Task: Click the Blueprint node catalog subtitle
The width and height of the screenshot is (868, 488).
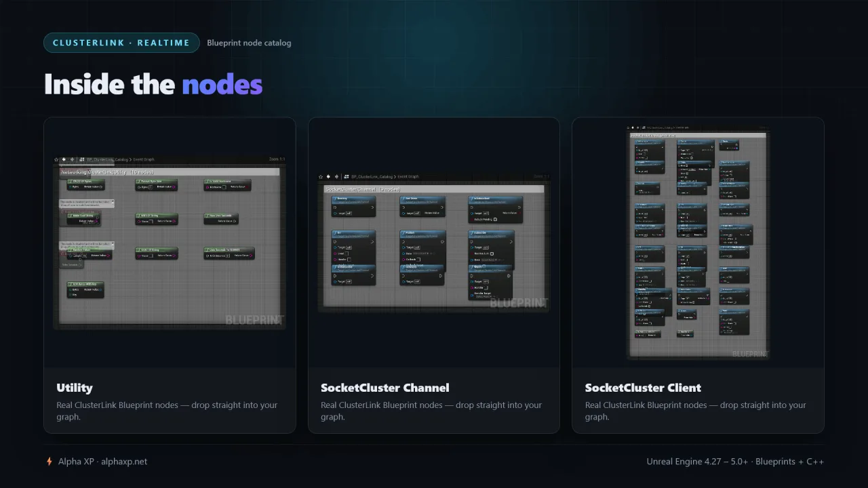Action: pyautogui.click(x=249, y=43)
